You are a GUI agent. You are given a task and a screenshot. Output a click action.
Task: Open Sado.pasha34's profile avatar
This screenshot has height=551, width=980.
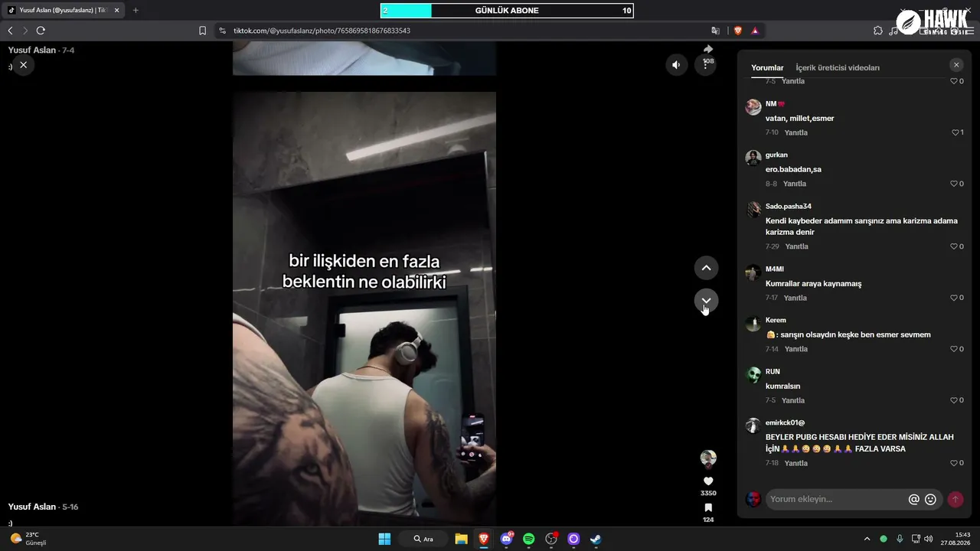tap(753, 210)
